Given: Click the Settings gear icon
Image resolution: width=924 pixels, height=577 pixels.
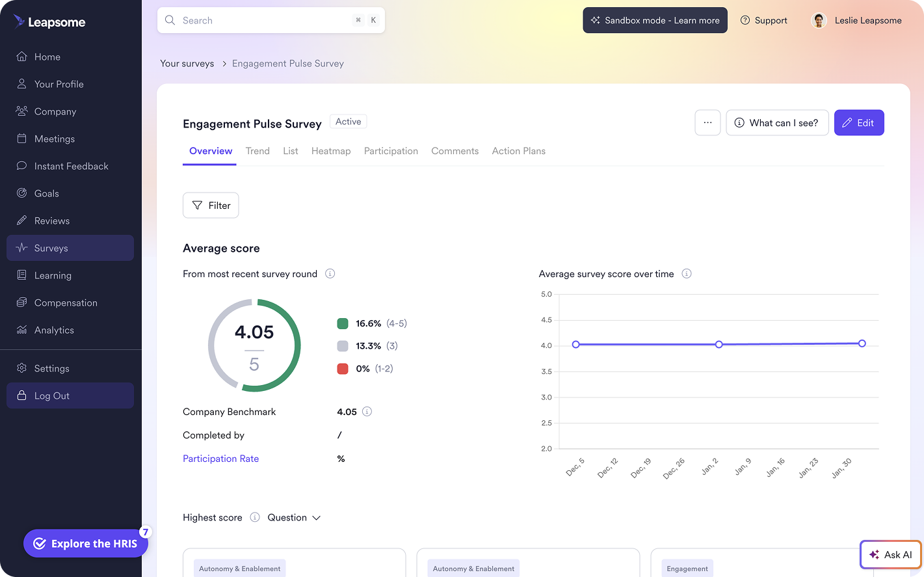Looking at the screenshot, I should click(x=21, y=368).
